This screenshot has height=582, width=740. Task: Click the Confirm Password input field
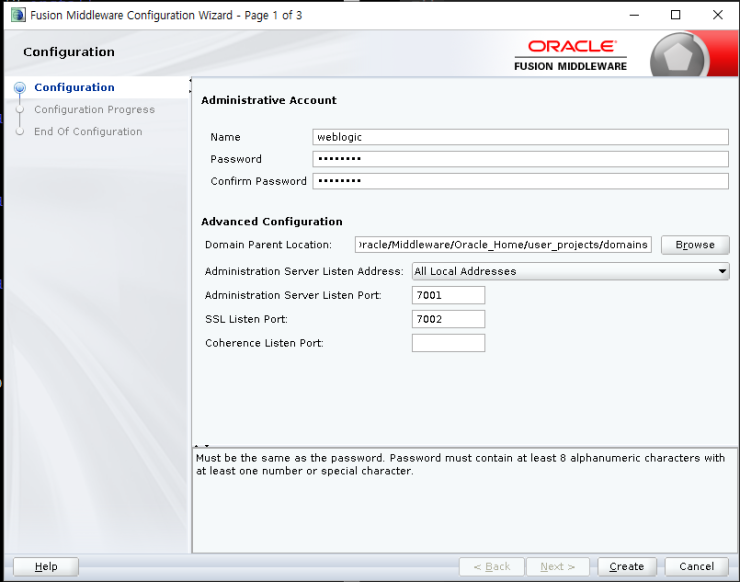[521, 181]
